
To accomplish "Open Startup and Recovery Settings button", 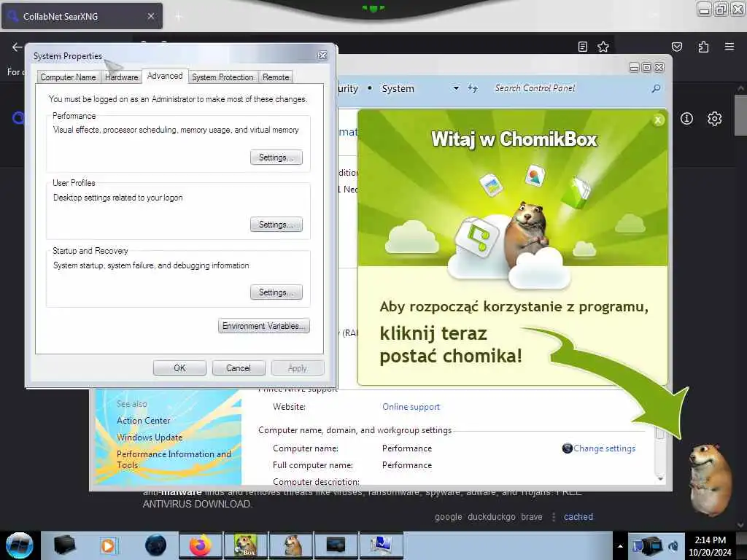I will click(x=276, y=292).
